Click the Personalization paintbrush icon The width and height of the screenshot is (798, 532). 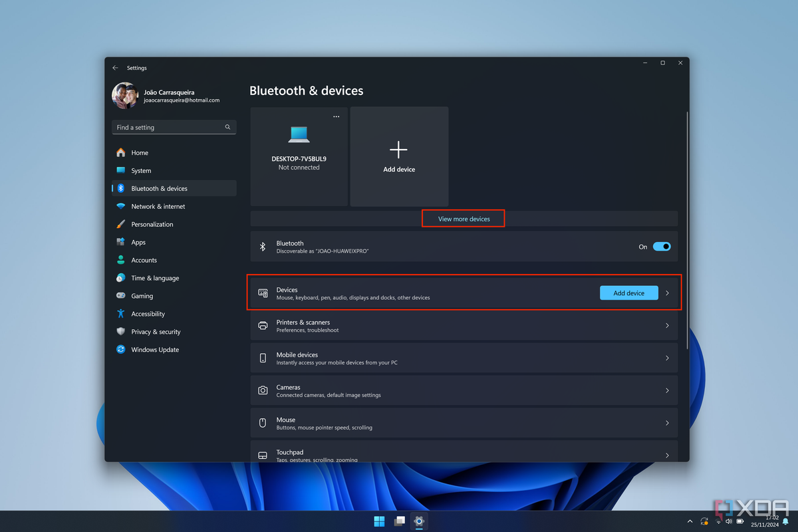(x=120, y=224)
